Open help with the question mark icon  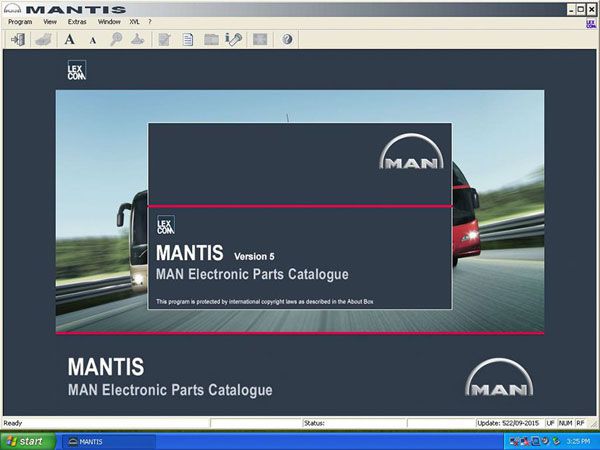point(287,39)
